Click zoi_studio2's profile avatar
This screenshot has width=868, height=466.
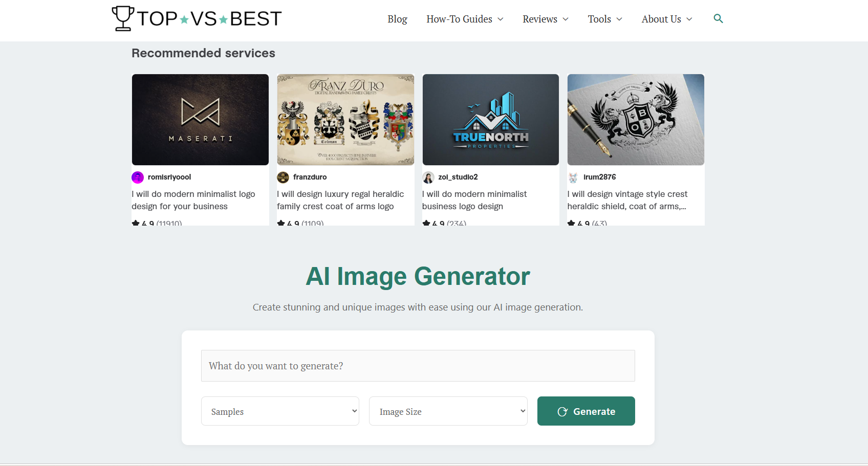pos(428,177)
